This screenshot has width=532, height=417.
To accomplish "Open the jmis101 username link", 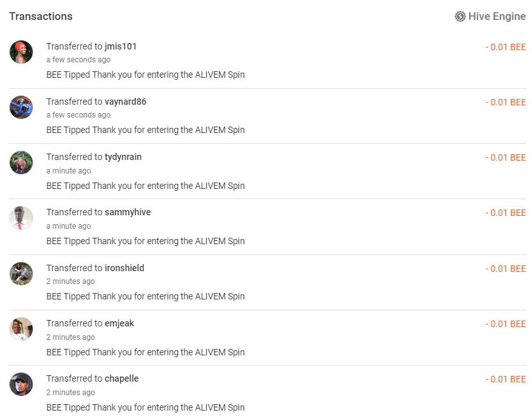I will [121, 46].
